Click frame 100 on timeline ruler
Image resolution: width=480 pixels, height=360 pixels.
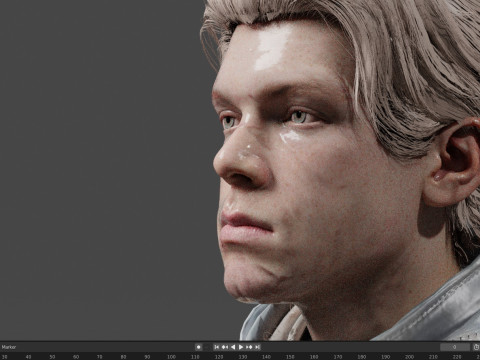171,357
